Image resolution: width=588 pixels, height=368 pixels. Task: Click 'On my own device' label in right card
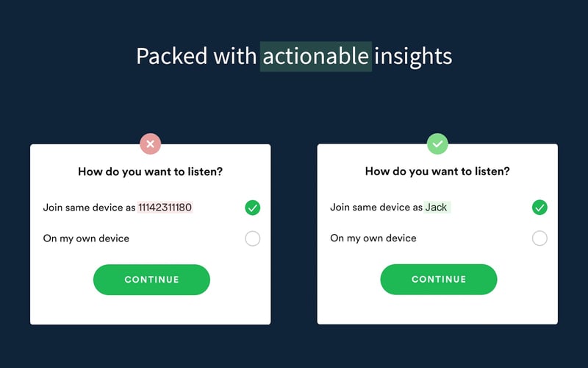tap(373, 238)
